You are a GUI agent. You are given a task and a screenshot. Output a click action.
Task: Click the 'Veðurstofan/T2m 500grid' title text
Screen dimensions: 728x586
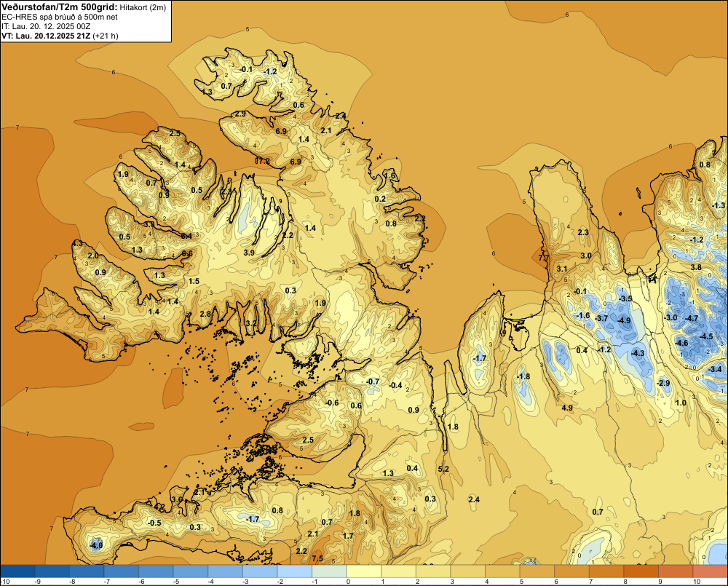click(60, 7)
